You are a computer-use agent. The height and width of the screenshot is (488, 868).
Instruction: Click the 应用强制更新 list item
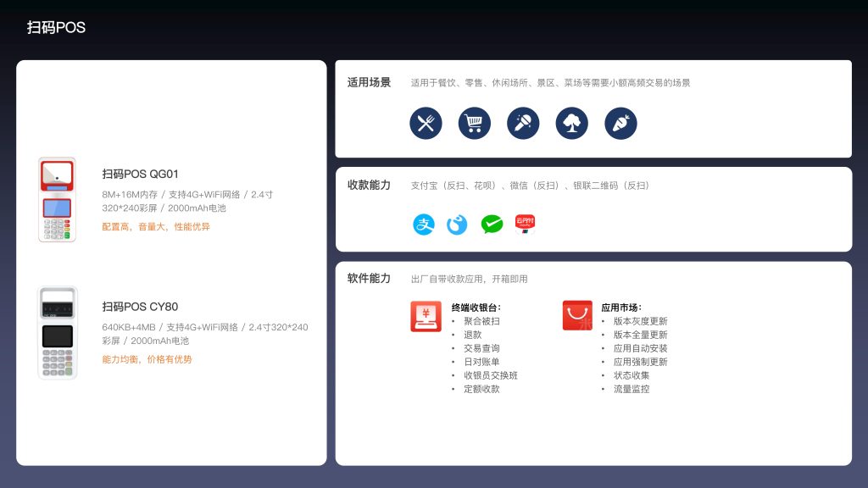click(x=641, y=362)
